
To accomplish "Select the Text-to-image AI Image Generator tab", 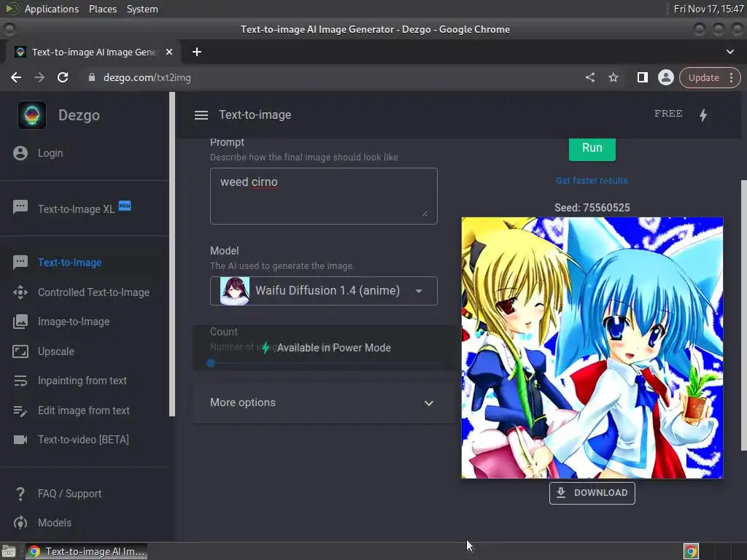I will coord(94,52).
